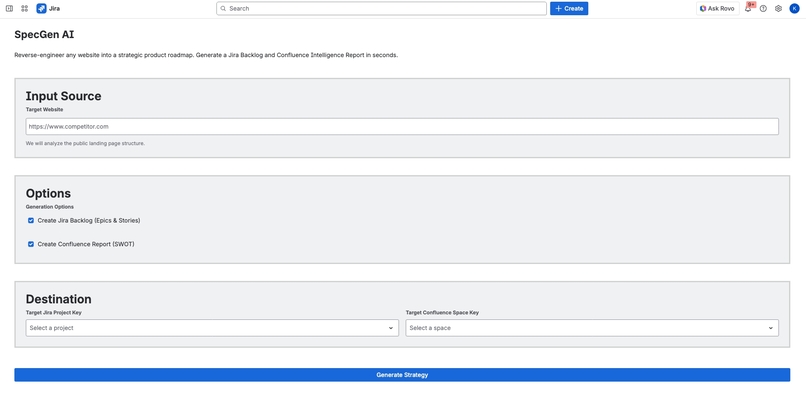The height and width of the screenshot is (407, 806).
Task: Click the Destination heading
Action: point(59,299)
